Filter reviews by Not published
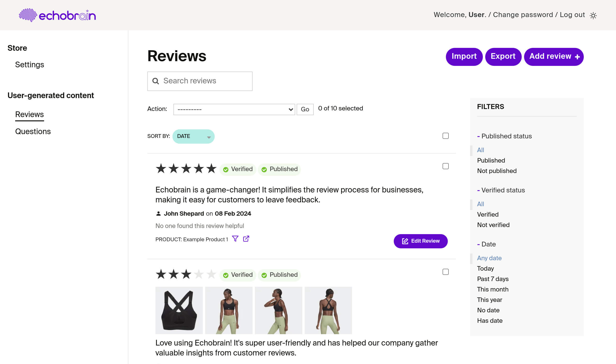 [x=497, y=171]
